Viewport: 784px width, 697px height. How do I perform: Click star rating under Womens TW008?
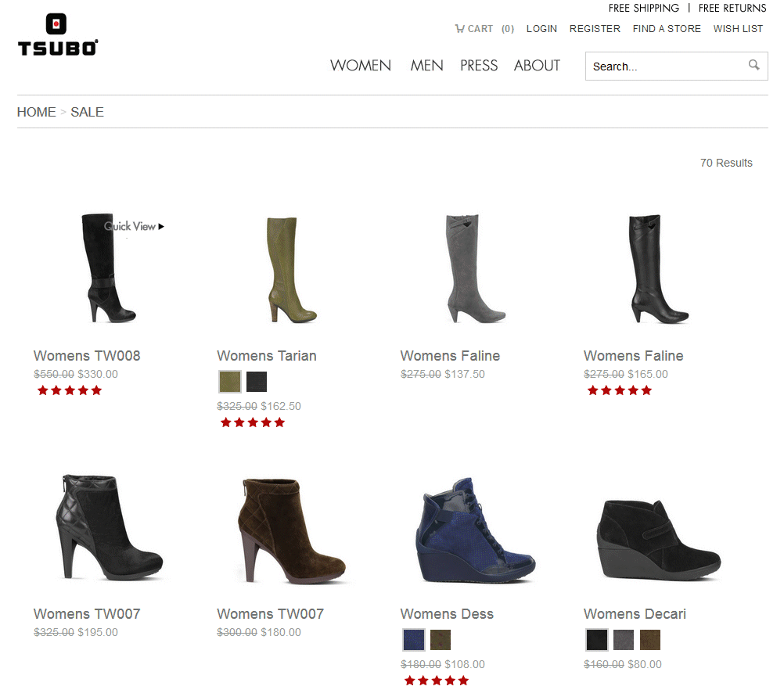70,390
